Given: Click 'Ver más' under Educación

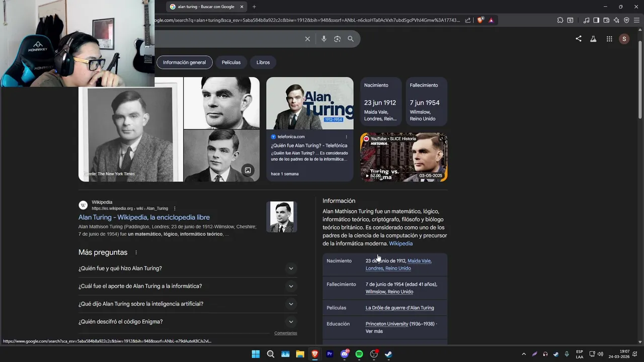Looking at the screenshot, I should click(374, 331).
